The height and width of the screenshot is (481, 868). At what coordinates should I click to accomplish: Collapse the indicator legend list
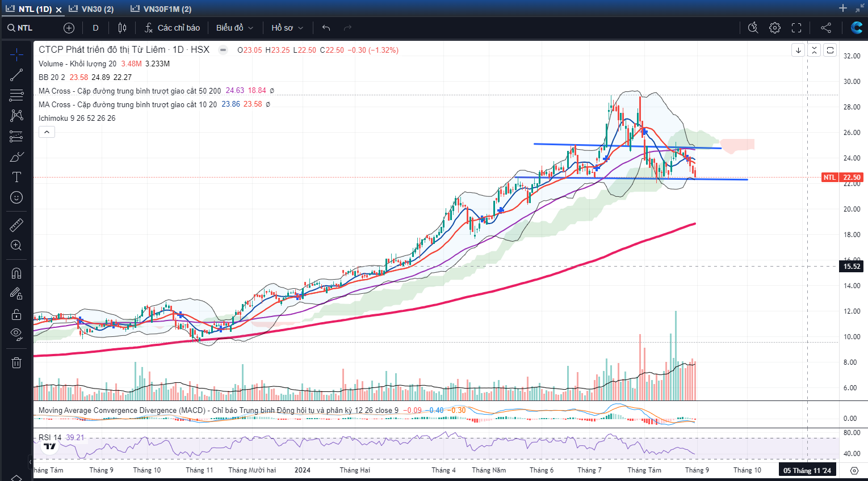(47, 132)
